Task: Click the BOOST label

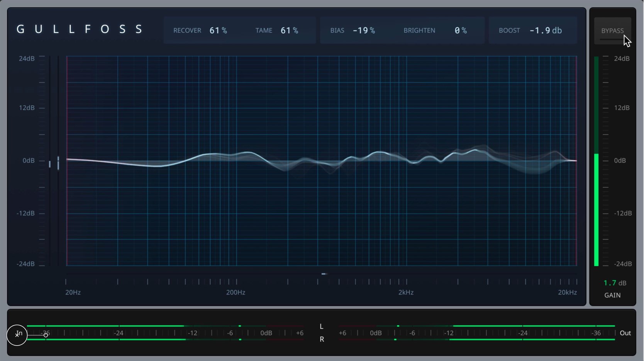Action: coord(509,31)
